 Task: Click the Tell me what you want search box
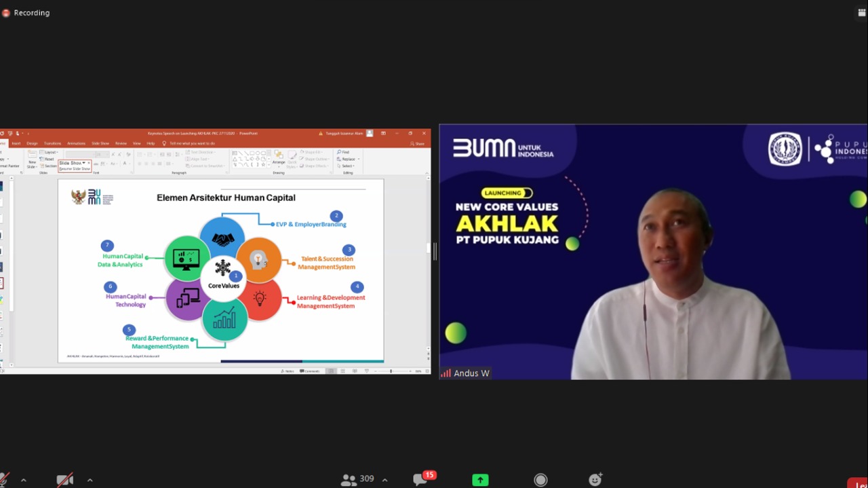(x=192, y=143)
